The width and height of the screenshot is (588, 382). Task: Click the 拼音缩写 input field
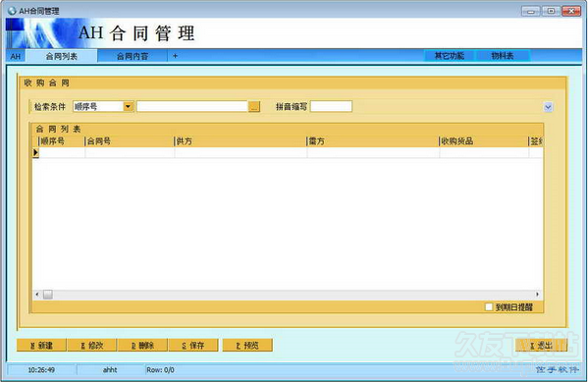pyautogui.click(x=331, y=107)
